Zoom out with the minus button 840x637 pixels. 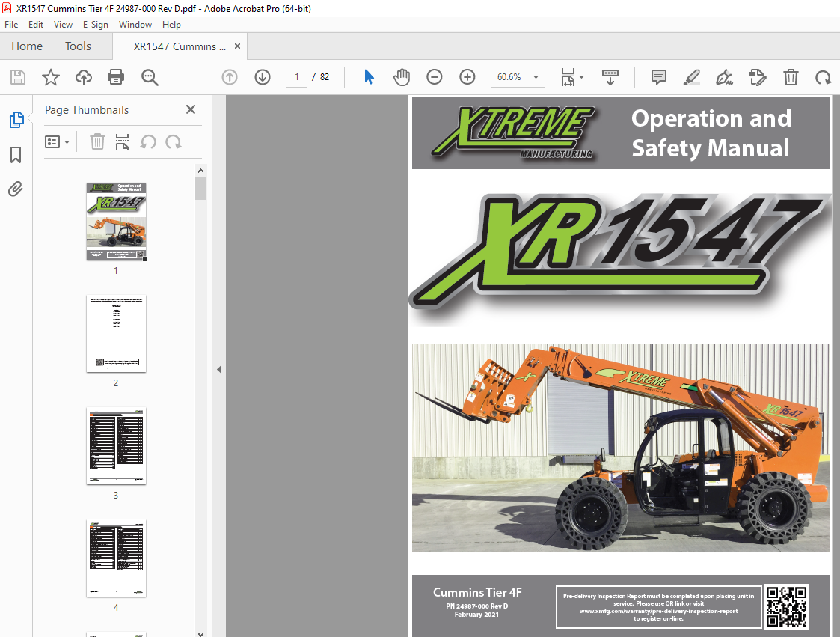[x=435, y=77]
